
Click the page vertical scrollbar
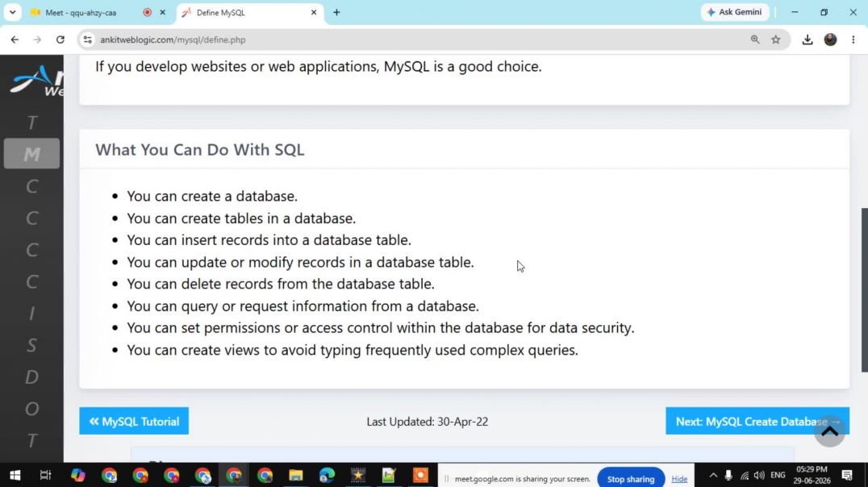[x=864, y=290]
